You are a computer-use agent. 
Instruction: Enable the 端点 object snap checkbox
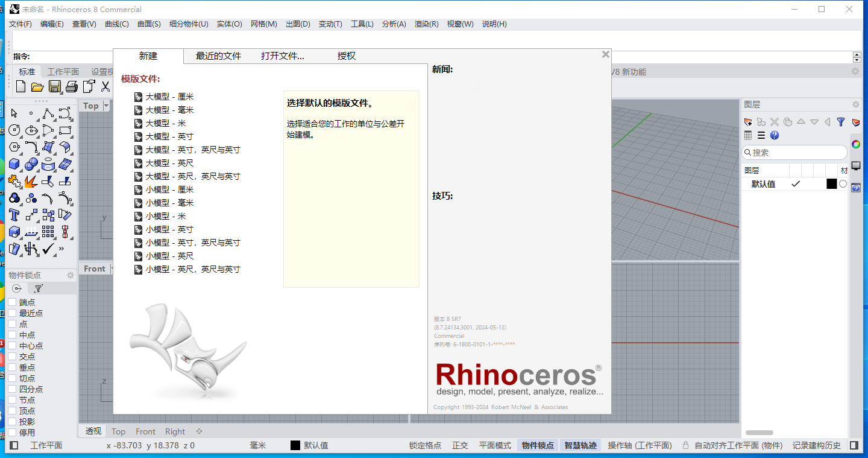(x=12, y=302)
